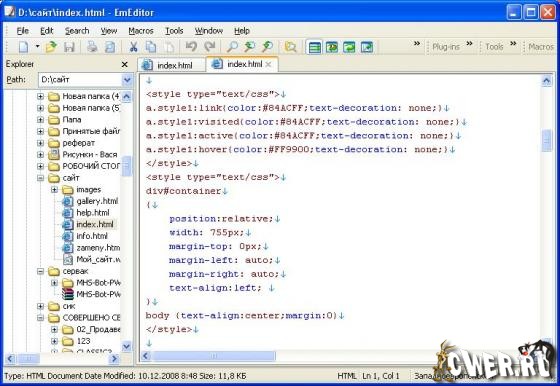Open the Edit menu

tap(46, 31)
